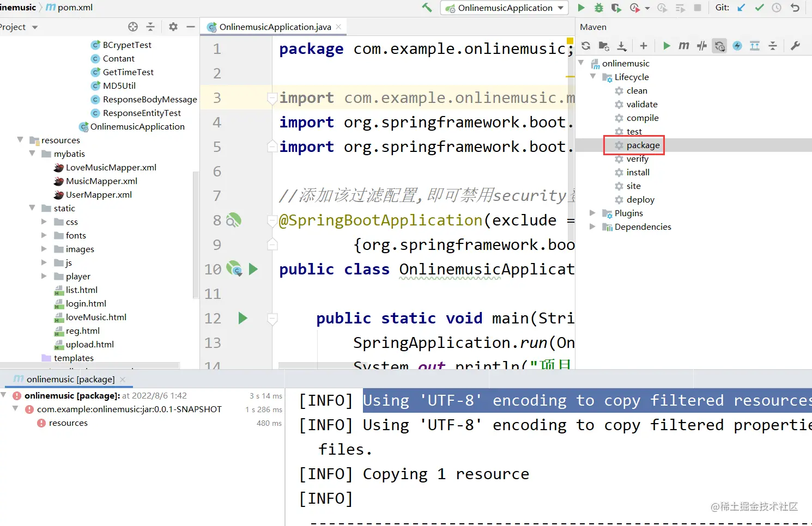The width and height of the screenshot is (812, 526).
Task: Reload all Maven projects
Action: 586,46
